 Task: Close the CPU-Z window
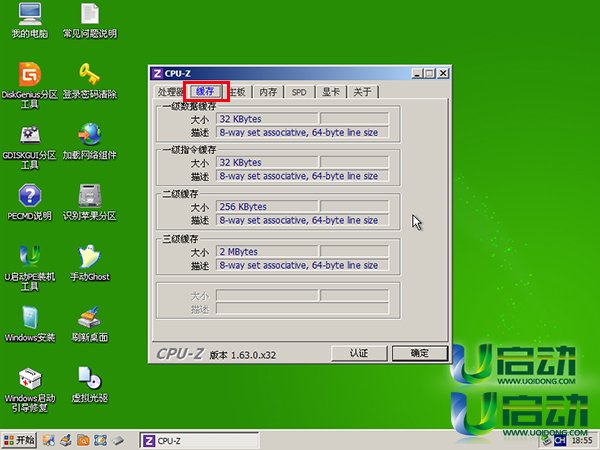point(443,73)
